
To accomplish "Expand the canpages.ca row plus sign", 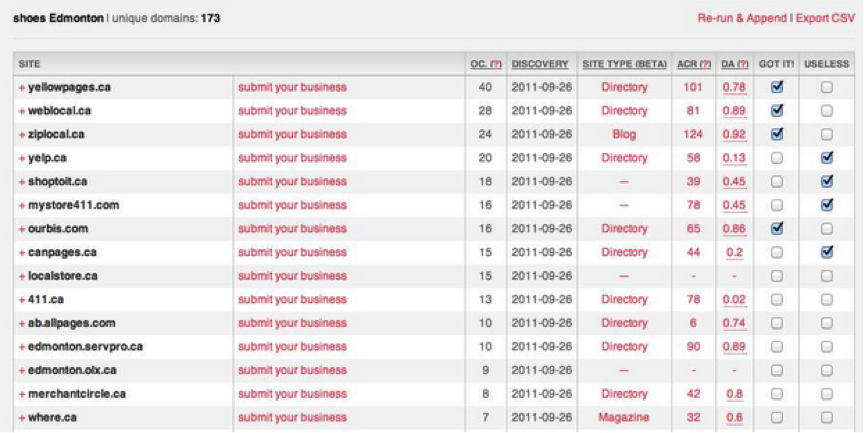I will [22, 253].
